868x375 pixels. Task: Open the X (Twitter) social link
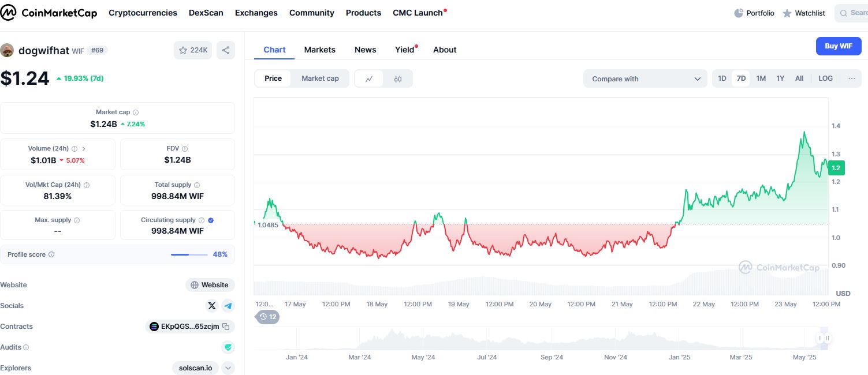[x=212, y=306]
